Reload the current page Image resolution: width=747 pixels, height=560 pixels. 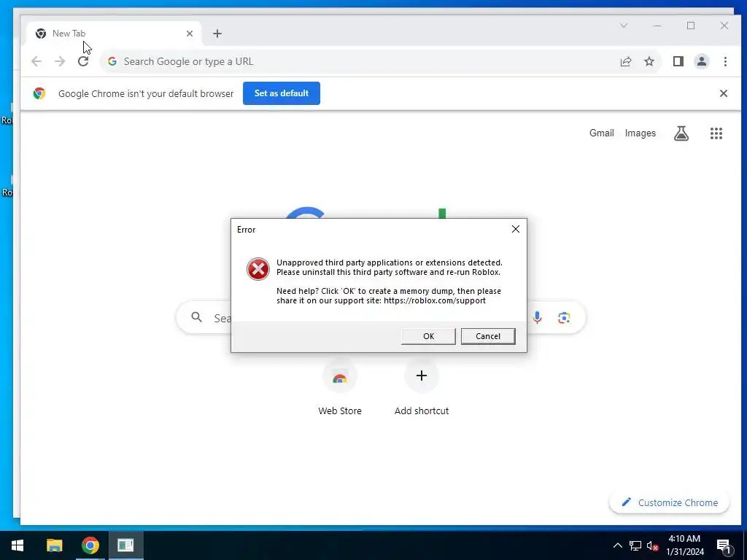coord(83,61)
